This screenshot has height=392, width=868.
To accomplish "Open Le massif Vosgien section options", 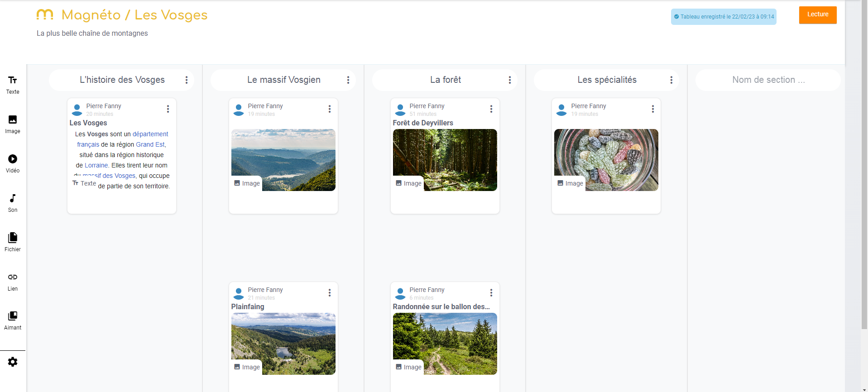I will pos(348,80).
